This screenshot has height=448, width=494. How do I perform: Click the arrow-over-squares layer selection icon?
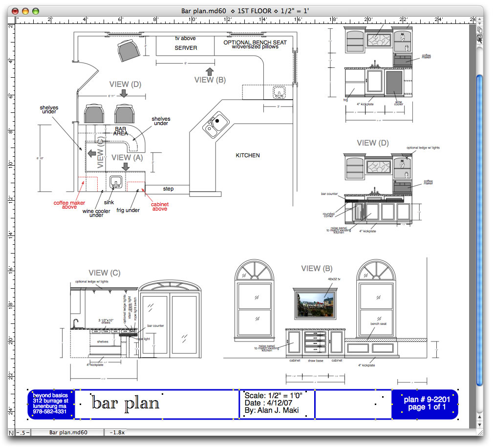[x=479, y=39]
